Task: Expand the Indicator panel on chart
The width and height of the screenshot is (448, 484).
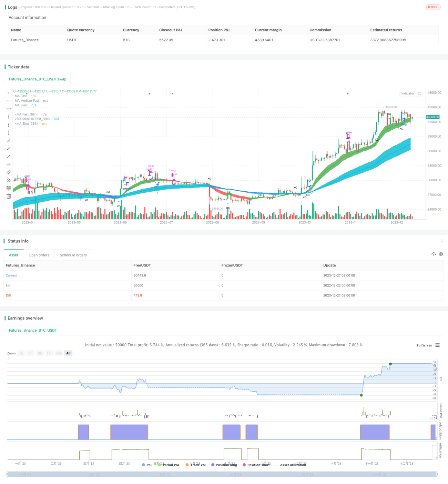Action: 408,93
